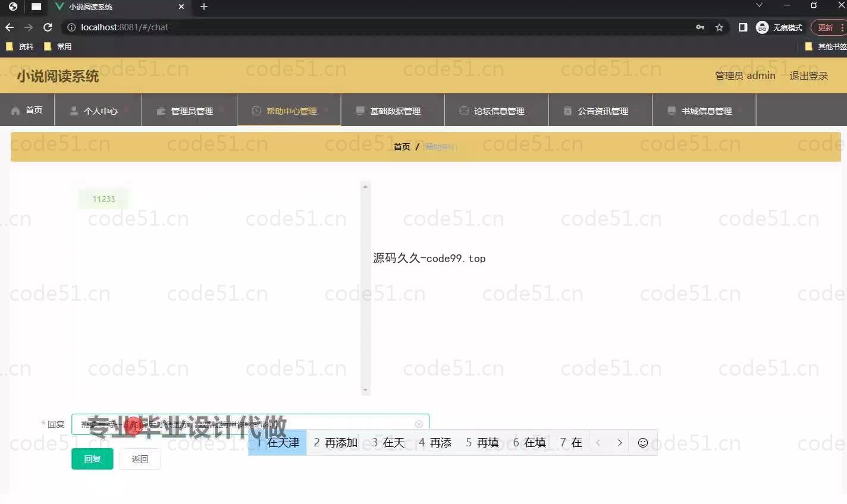Click the 小说阅读系统 site title
Viewport: 847px width, 504px height.
pyautogui.click(x=58, y=76)
